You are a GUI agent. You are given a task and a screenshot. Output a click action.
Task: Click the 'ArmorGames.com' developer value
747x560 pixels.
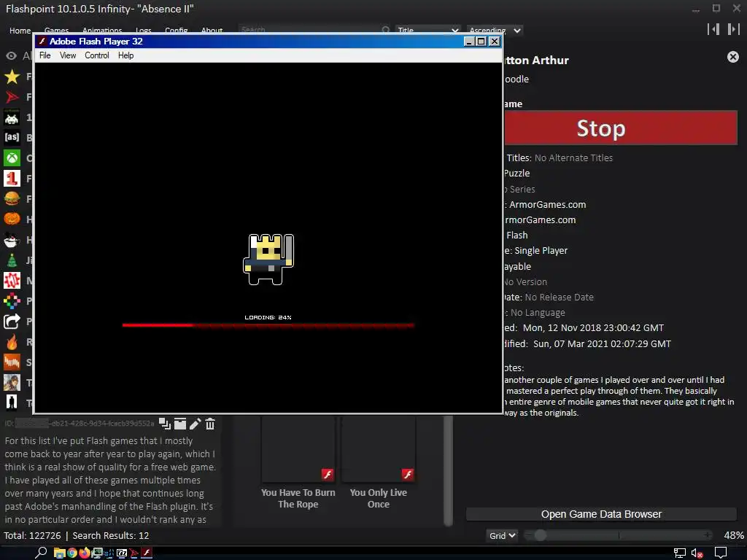click(547, 205)
